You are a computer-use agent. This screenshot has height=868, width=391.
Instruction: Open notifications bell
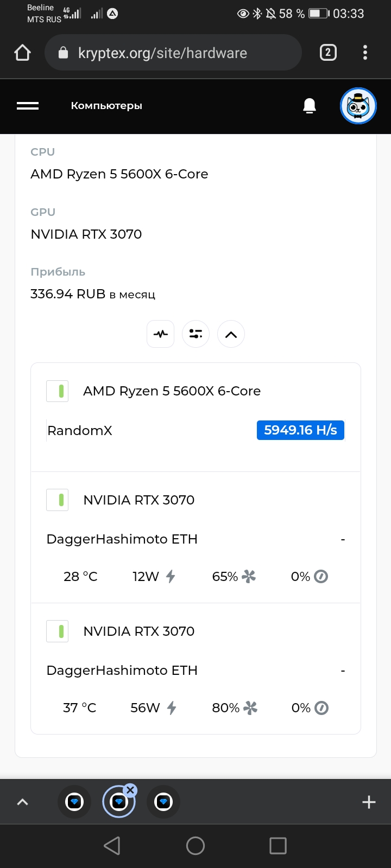point(310,106)
